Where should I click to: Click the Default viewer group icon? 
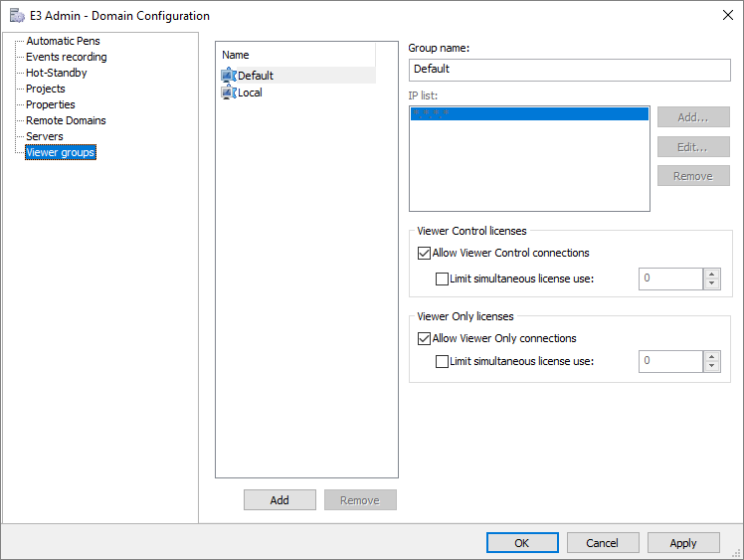click(229, 76)
